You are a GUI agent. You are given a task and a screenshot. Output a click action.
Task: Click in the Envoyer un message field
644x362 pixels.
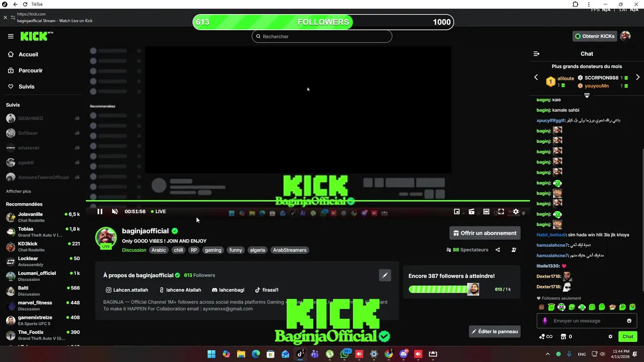tap(588, 321)
